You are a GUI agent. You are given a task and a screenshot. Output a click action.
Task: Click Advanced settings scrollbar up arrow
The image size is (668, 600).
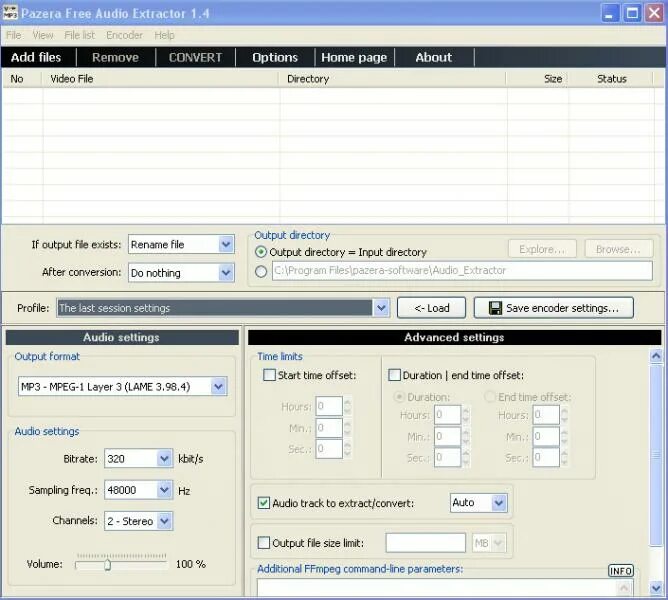click(656, 355)
